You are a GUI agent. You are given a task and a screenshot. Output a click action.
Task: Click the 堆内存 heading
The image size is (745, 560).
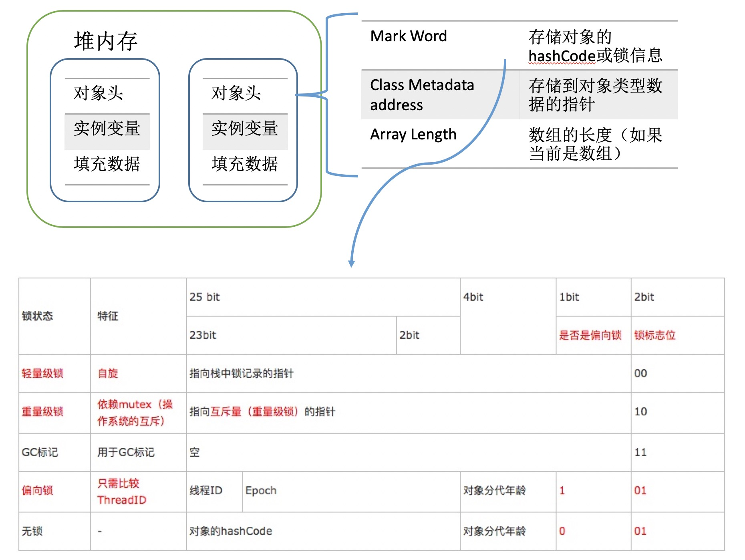pos(106,41)
